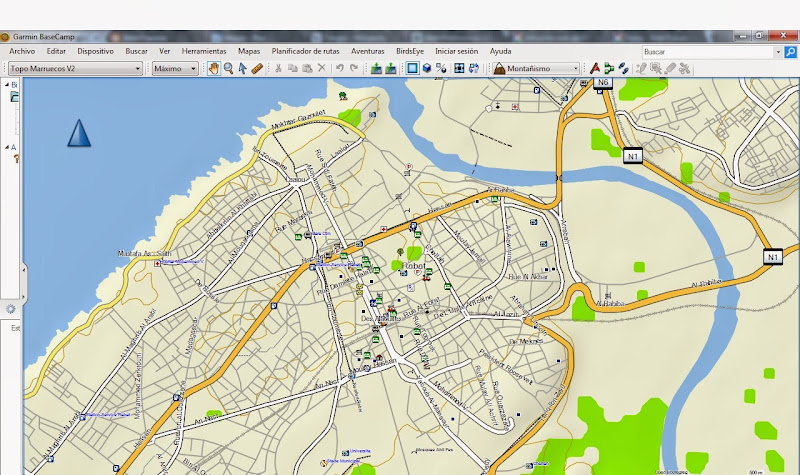Viewport: 800px width, 475px height.
Task: Open the Dispositivo menu
Action: [95, 51]
